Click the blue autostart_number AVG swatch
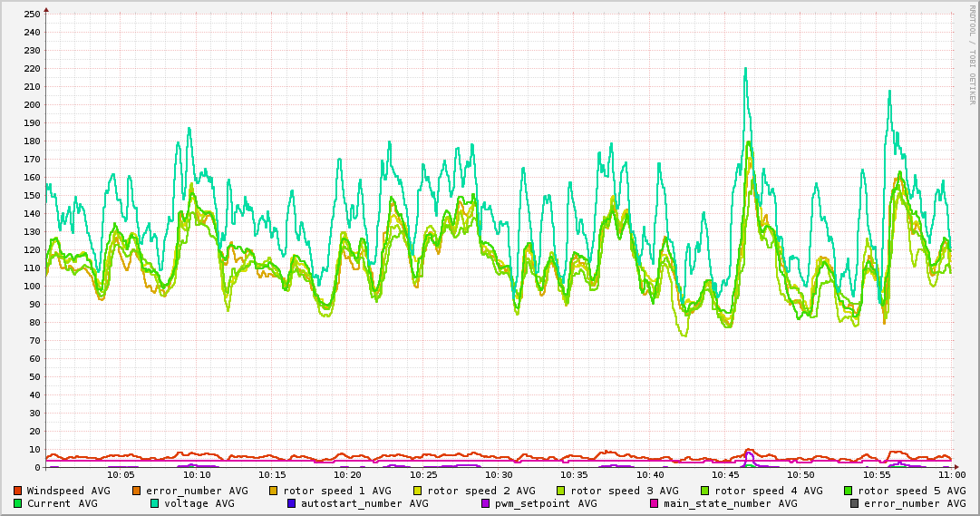The image size is (980, 516). (292, 503)
